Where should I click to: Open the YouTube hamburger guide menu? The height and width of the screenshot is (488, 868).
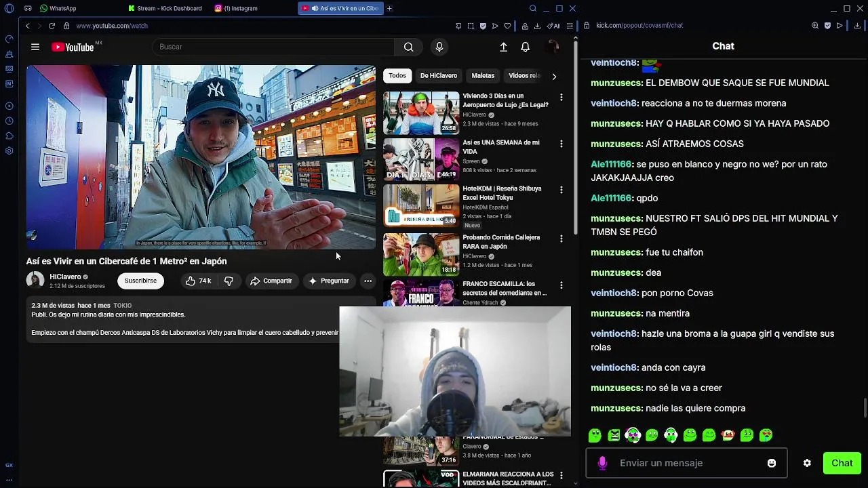click(35, 47)
